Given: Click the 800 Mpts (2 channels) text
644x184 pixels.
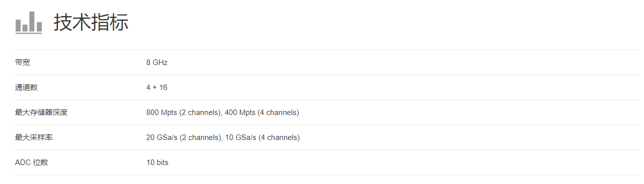Looking at the screenshot, I should click(184, 112).
